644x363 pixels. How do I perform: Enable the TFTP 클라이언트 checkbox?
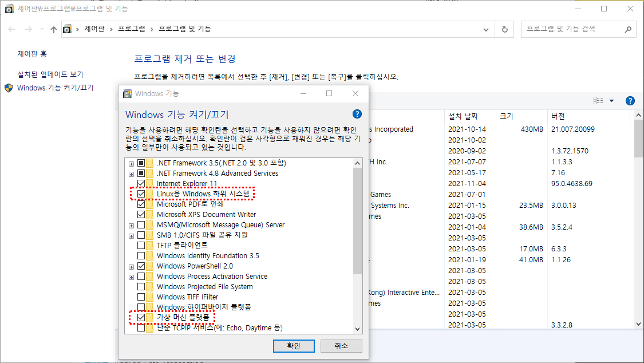point(141,246)
